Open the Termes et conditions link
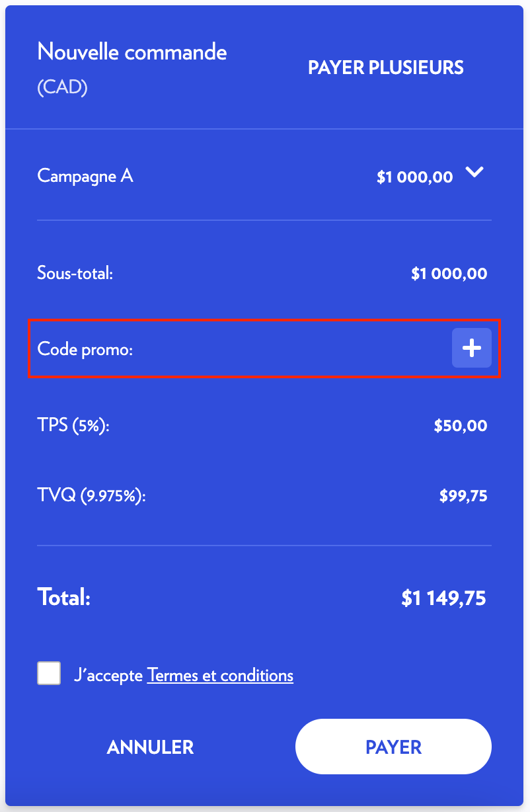The width and height of the screenshot is (530, 812). (220, 675)
